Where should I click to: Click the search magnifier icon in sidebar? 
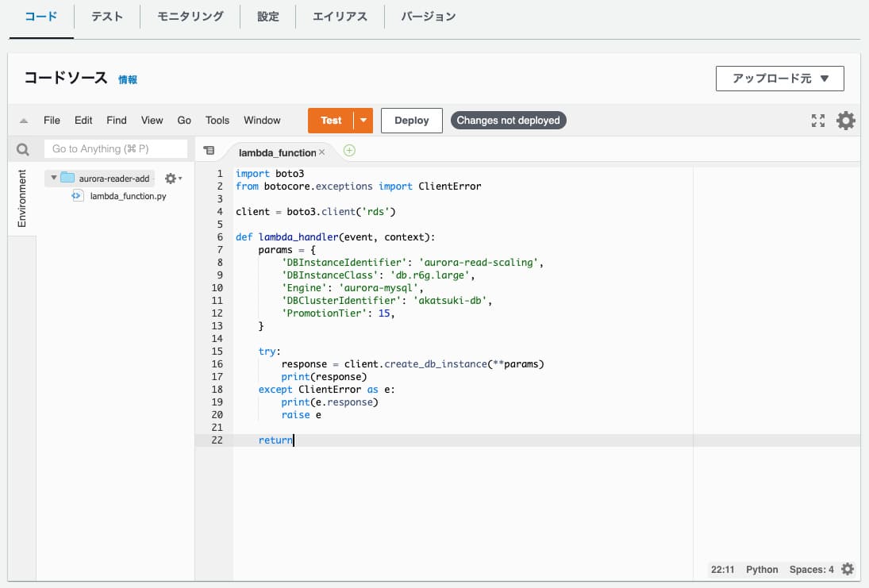[23, 149]
